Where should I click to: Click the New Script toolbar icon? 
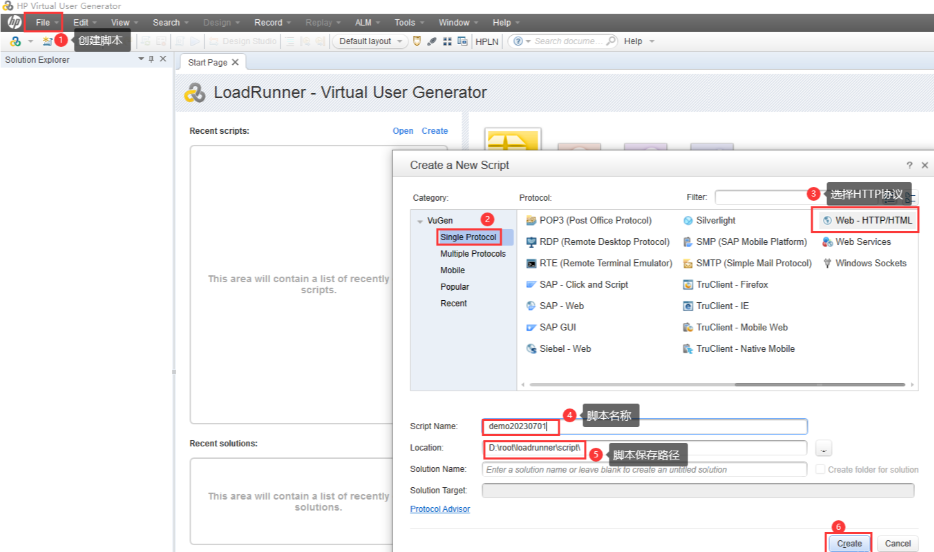[47, 41]
